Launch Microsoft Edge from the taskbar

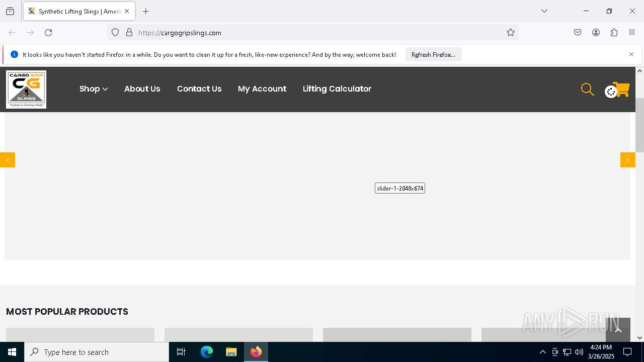pos(207,352)
